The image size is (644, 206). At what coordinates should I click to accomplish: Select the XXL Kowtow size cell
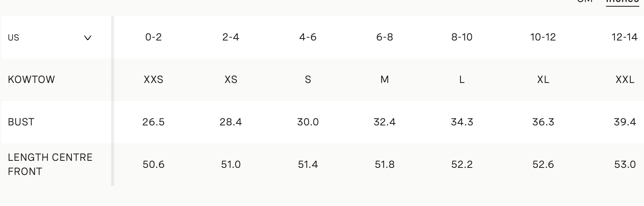click(x=625, y=80)
